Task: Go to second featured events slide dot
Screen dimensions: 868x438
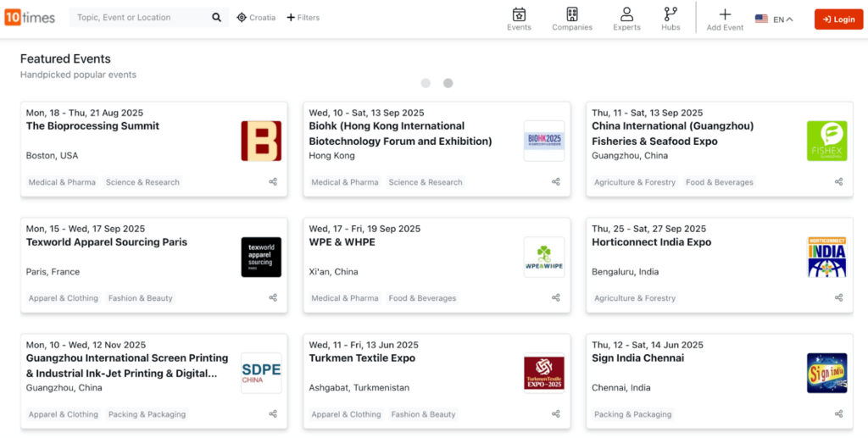Action: 448,83
